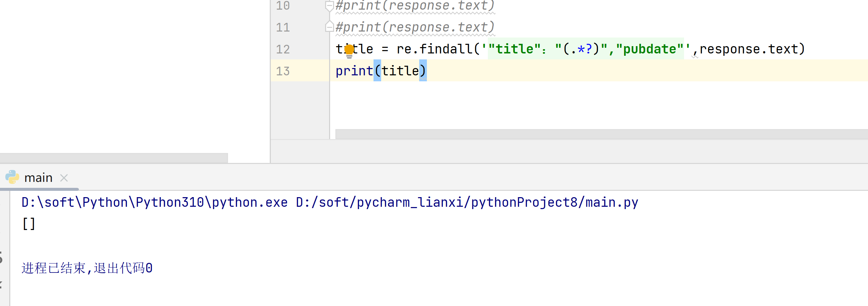Click the "pubdate" string in the regex
The image size is (868, 306).
(x=649, y=49)
